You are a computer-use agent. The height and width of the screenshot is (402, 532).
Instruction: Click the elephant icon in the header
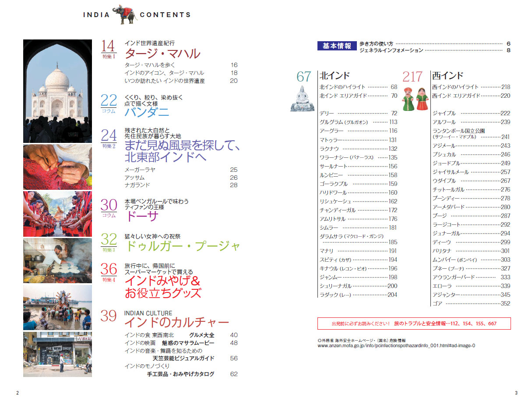pos(124,14)
